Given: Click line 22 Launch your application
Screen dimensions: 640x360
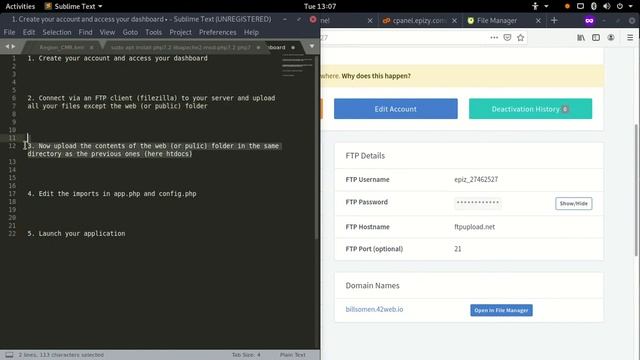Looking at the screenshot, I should pyautogui.click(x=76, y=233).
